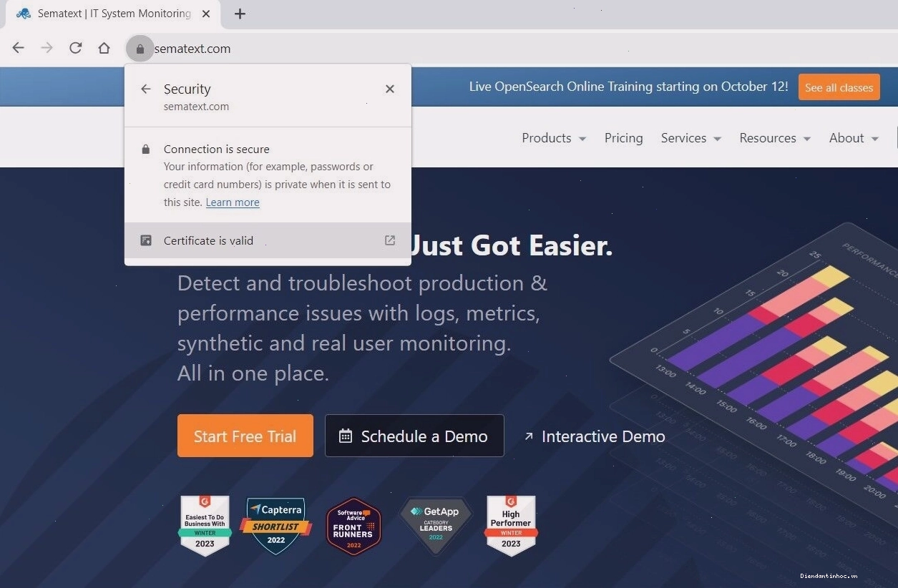The image size is (898, 588).
Task: Expand the Products dropdown menu
Action: (x=554, y=138)
